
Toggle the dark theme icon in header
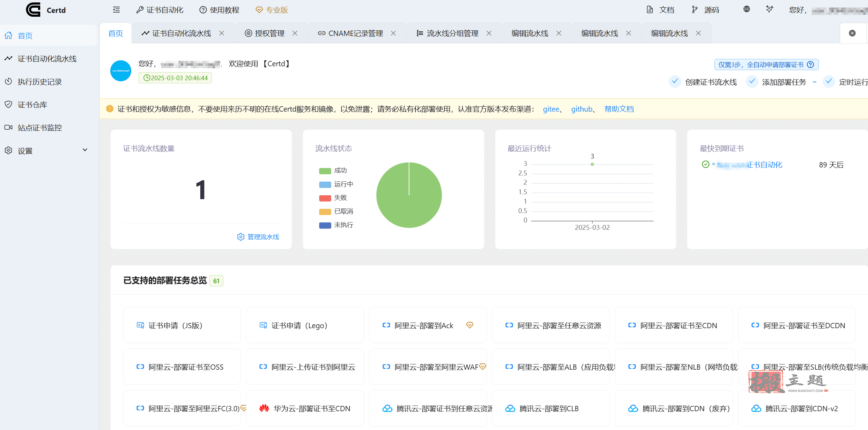click(770, 9)
